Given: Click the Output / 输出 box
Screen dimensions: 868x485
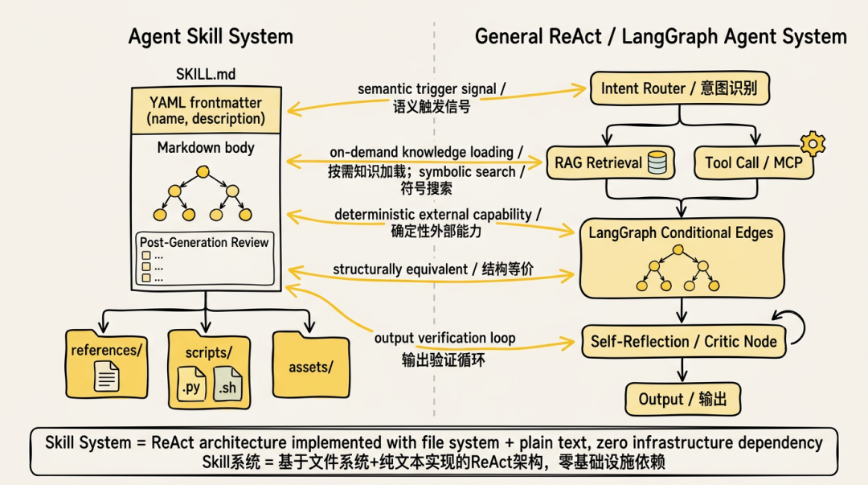Looking at the screenshot, I should click(682, 399).
